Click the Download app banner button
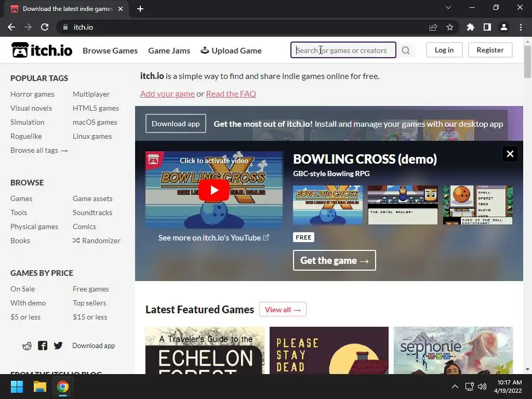 tap(176, 124)
